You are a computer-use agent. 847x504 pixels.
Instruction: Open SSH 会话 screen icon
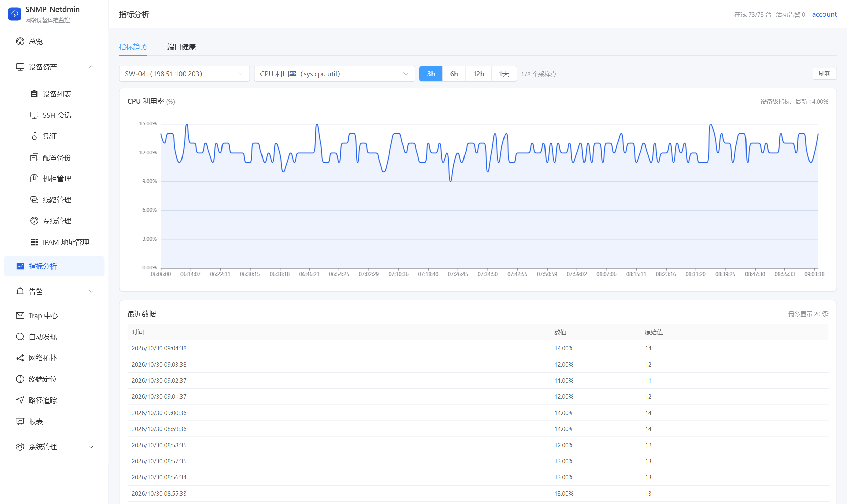34,115
